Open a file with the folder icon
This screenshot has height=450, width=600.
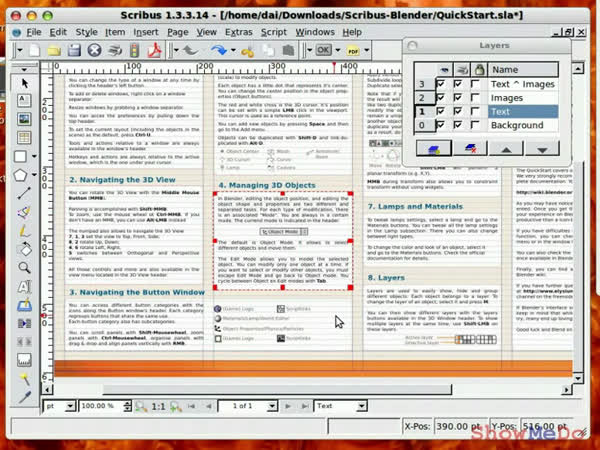coord(54,51)
